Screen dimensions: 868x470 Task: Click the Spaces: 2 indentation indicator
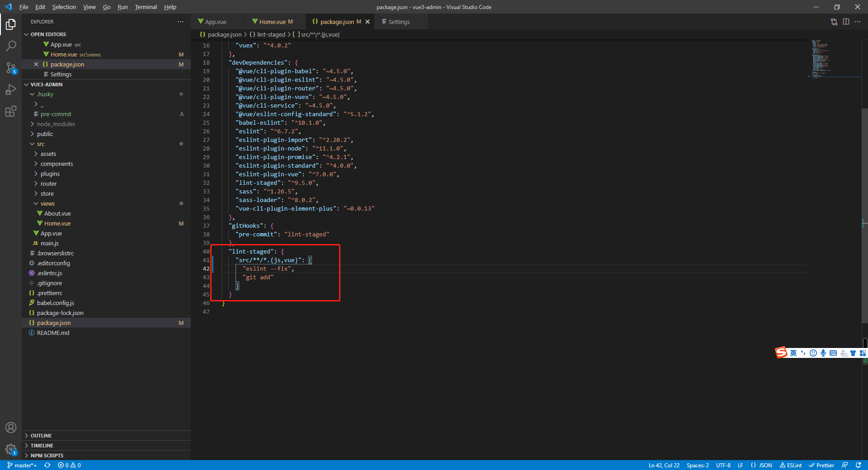point(698,465)
